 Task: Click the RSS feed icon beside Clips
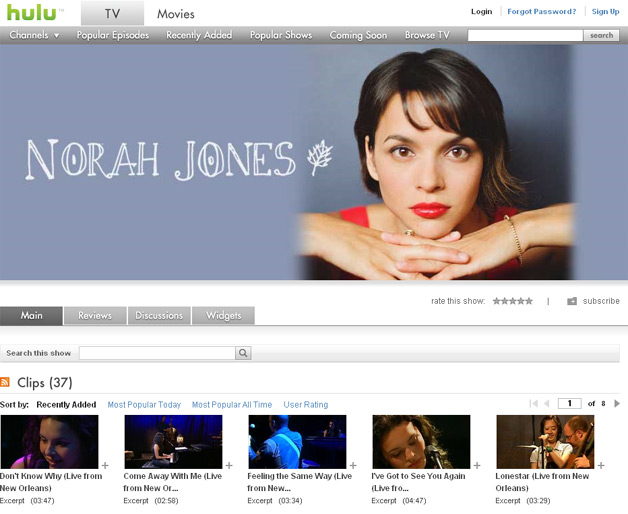(6, 382)
